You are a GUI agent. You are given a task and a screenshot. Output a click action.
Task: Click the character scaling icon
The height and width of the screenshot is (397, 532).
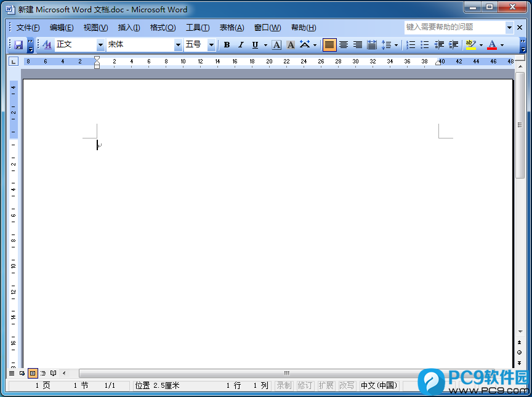[305, 45]
